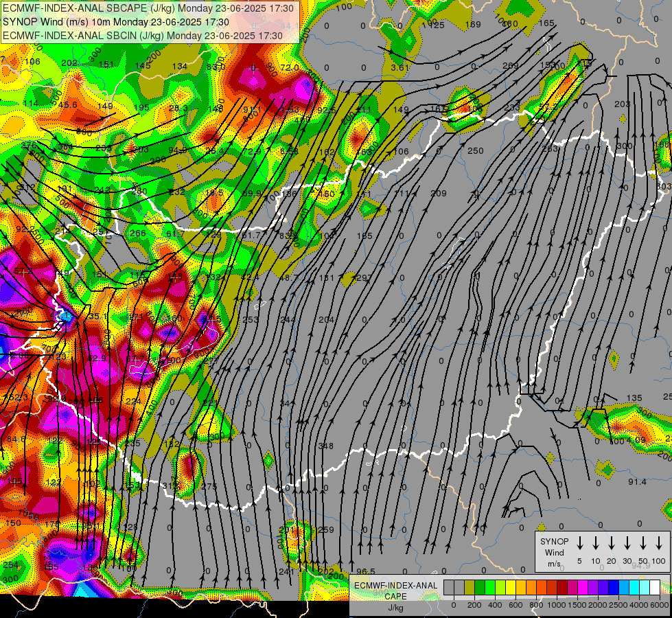Screen dimensions: 672x618
Task: Click the map value 275
Action: (x=209, y=486)
